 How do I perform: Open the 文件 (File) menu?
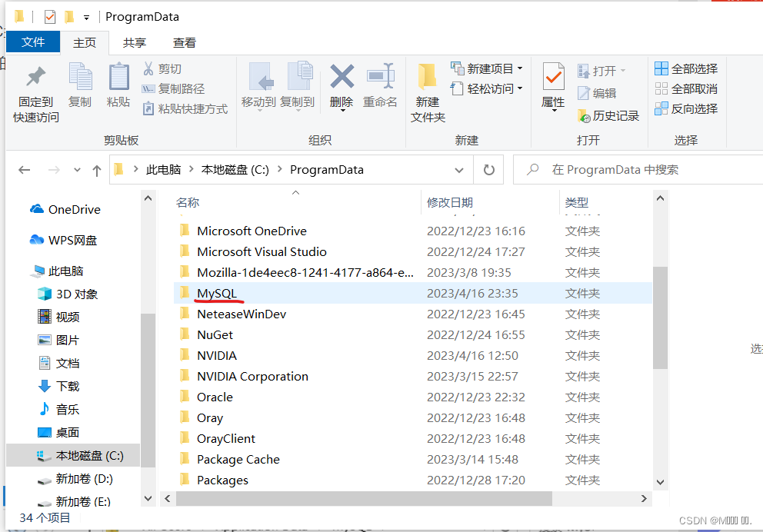(33, 42)
